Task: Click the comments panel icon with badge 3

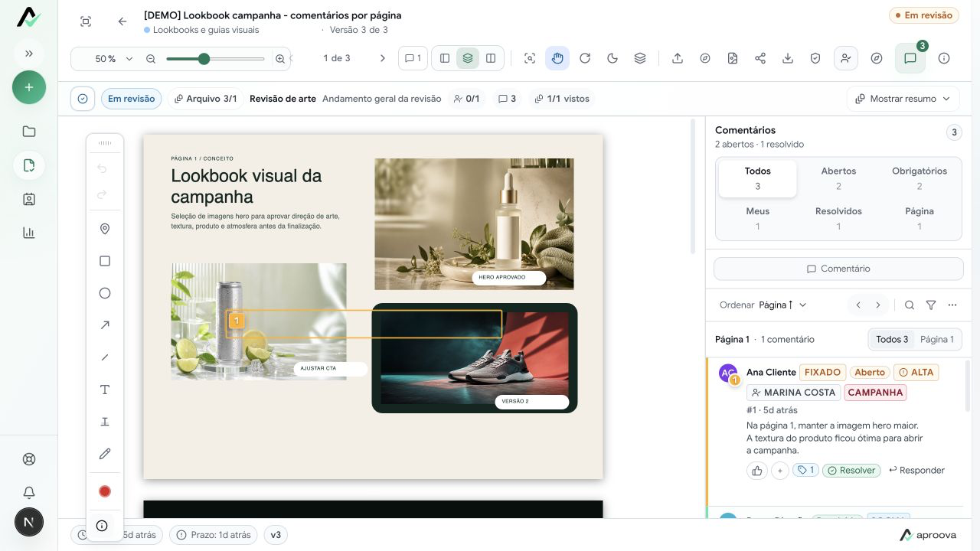Action: click(910, 58)
